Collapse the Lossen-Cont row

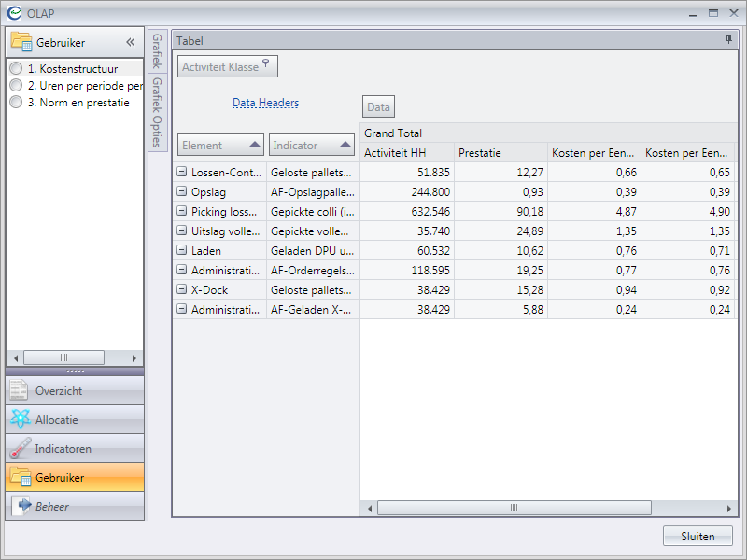[x=182, y=172]
